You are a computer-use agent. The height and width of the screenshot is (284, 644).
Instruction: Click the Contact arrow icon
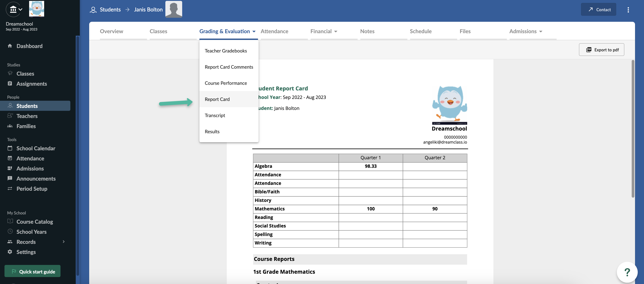click(590, 9)
